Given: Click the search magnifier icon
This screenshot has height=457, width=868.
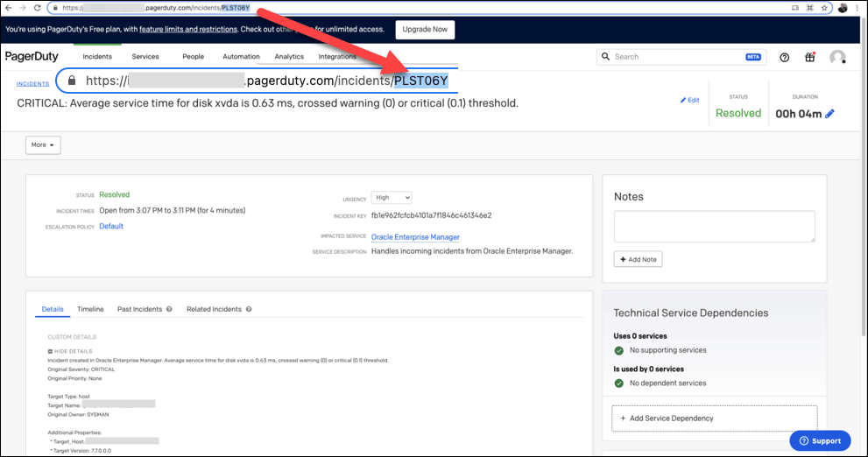Looking at the screenshot, I should (x=605, y=56).
